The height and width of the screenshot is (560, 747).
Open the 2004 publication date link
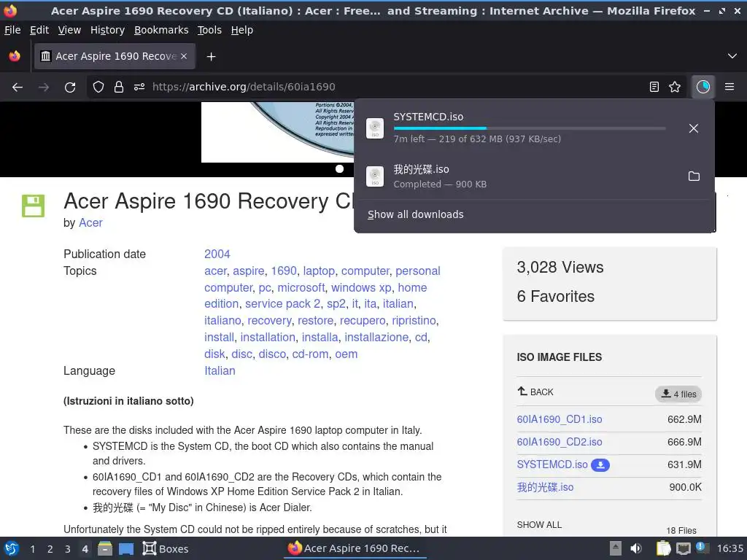pyautogui.click(x=217, y=254)
